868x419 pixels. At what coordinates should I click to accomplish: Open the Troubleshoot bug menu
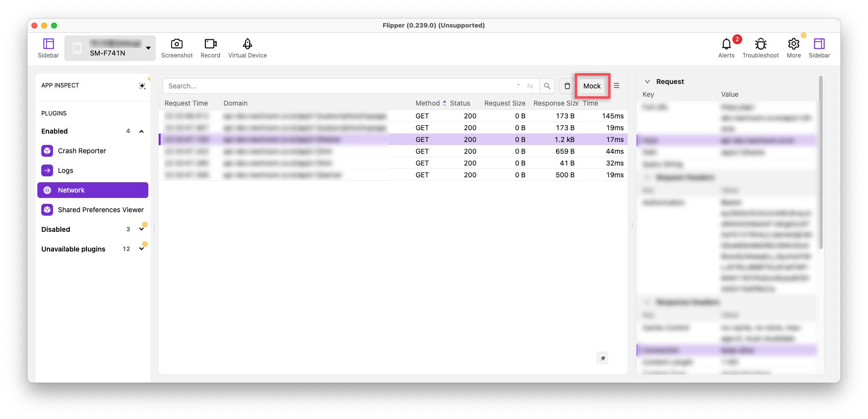pyautogui.click(x=760, y=48)
